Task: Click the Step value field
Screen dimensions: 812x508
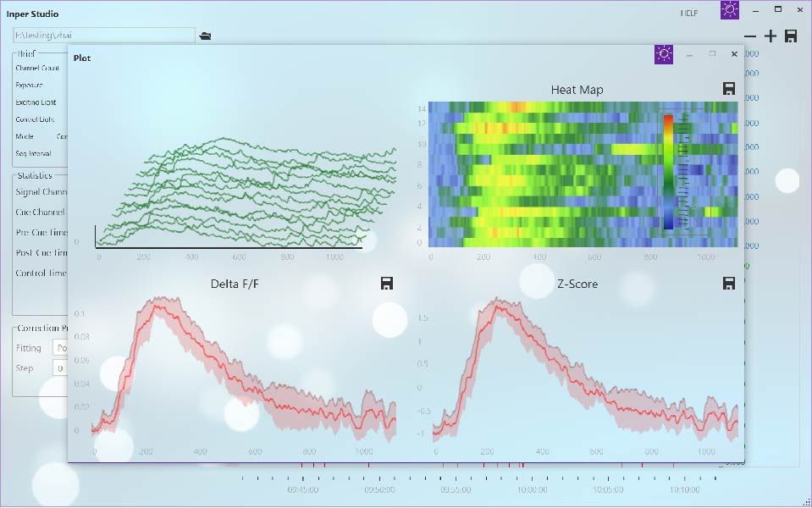Action: (x=60, y=368)
